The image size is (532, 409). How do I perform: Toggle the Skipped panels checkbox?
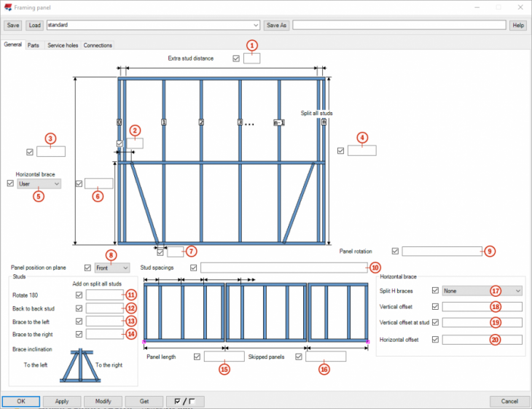[x=299, y=357]
